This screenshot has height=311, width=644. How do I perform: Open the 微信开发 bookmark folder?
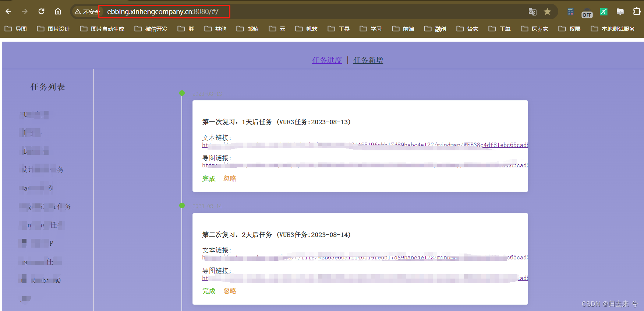[151, 29]
